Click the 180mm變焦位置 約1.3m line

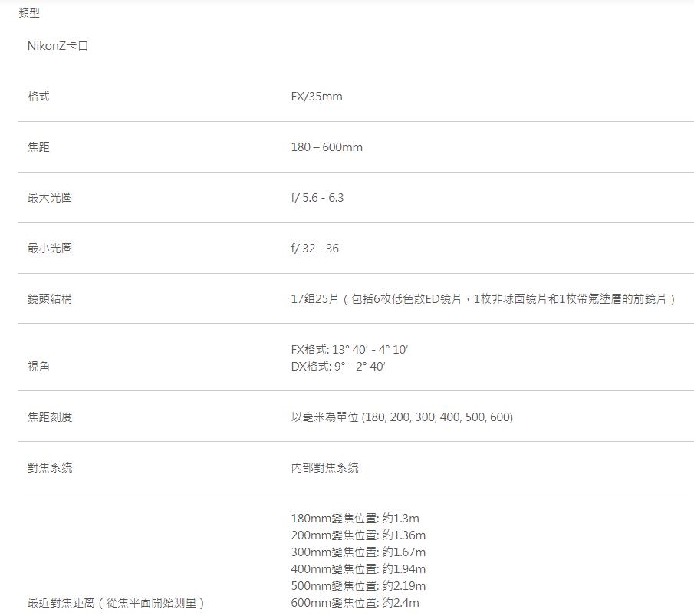(x=355, y=519)
